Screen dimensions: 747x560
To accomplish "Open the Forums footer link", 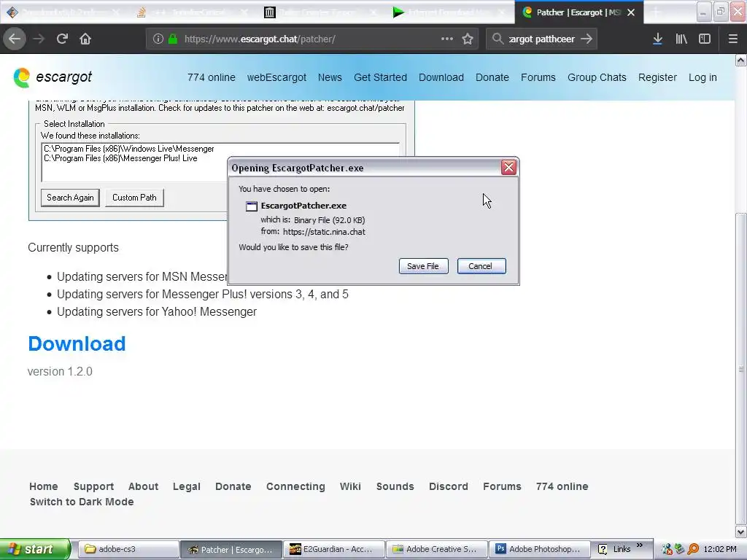I will 502,486.
